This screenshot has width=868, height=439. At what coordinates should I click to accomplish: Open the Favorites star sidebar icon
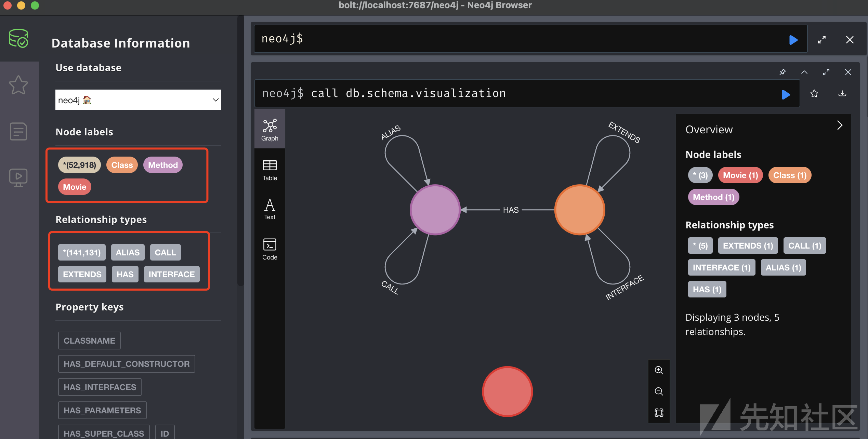18,85
